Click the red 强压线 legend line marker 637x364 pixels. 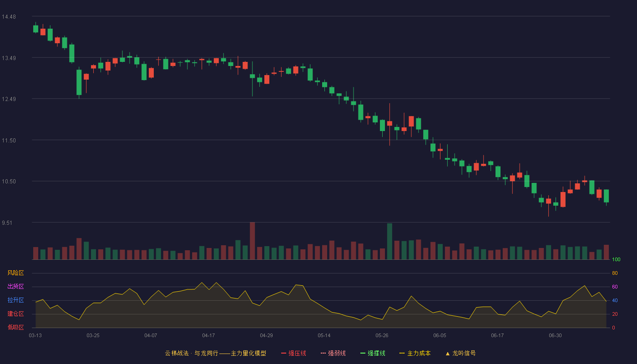click(284, 353)
